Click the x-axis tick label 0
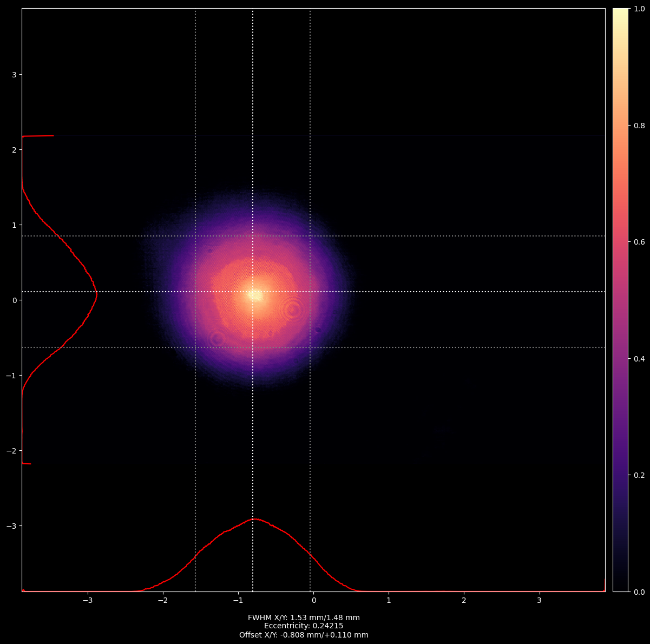Viewport: 650px width, 644px height. [313, 601]
